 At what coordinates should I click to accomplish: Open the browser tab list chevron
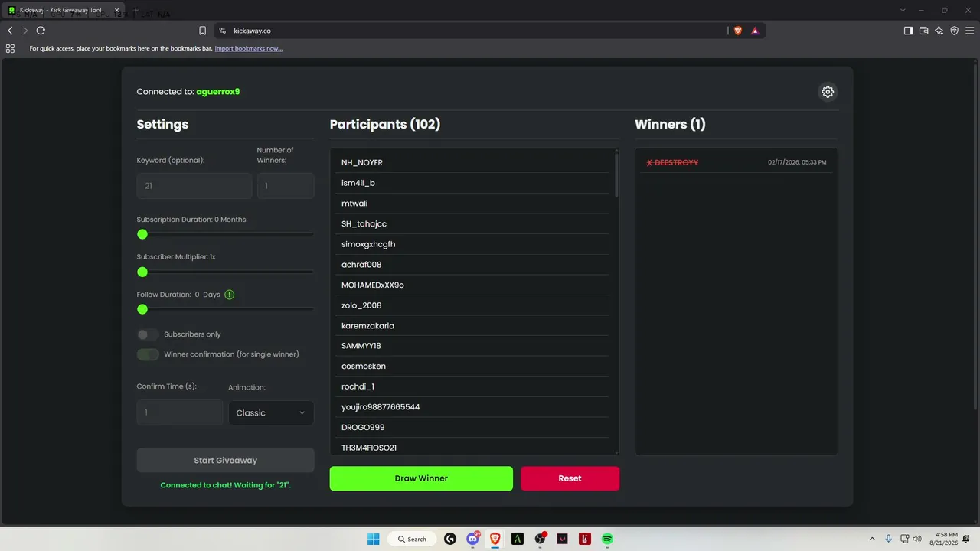[903, 10]
